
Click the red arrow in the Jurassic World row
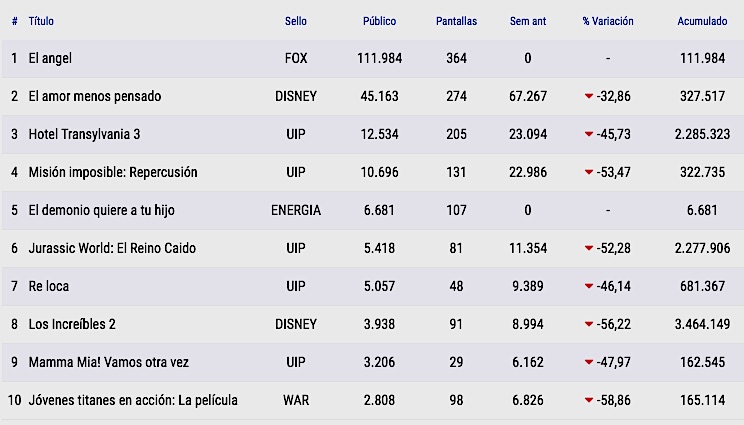point(589,248)
